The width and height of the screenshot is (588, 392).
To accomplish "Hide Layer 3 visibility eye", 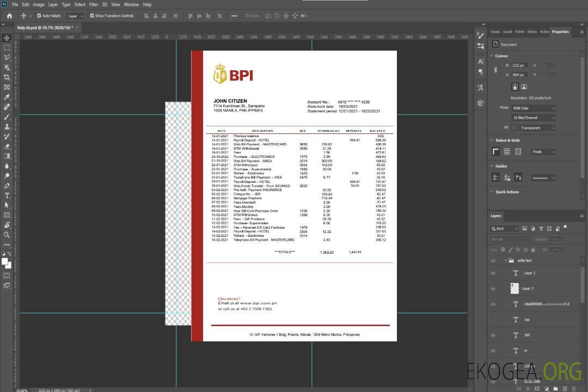I will pos(493,289).
